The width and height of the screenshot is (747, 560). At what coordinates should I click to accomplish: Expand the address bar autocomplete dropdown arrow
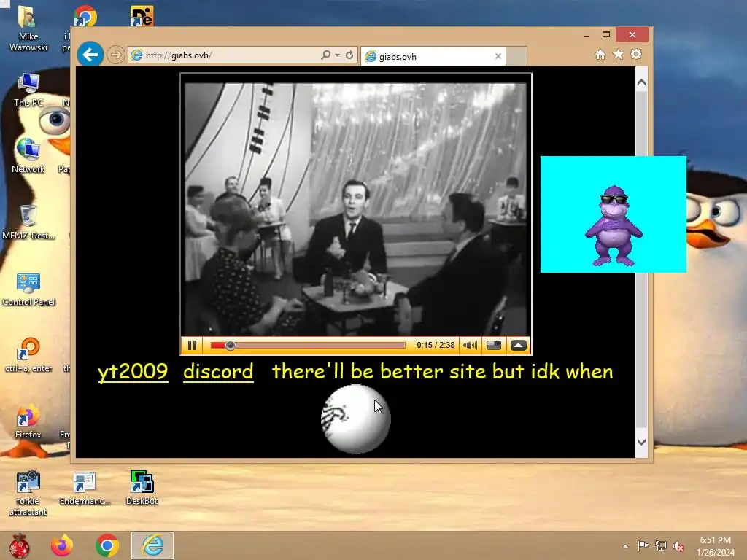(337, 55)
